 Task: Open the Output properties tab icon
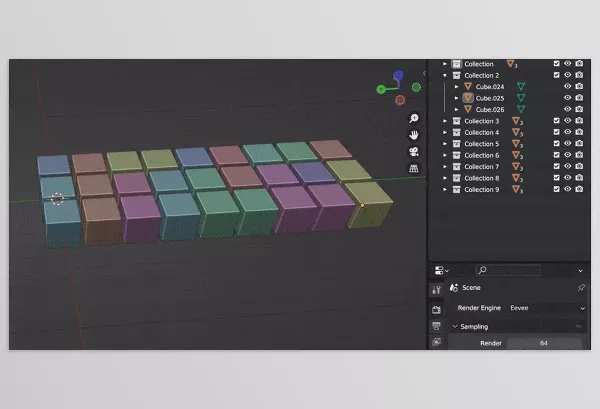pyautogui.click(x=436, y=326)
